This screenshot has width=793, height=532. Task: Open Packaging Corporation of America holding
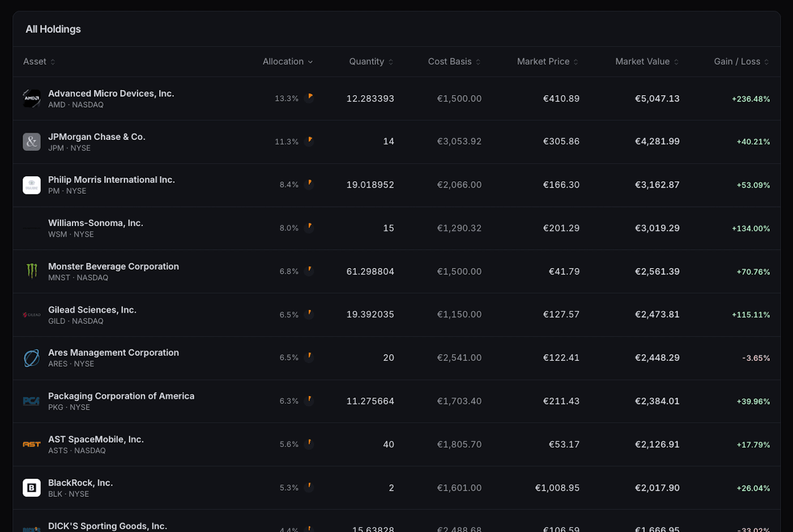[x=396, y=401]
